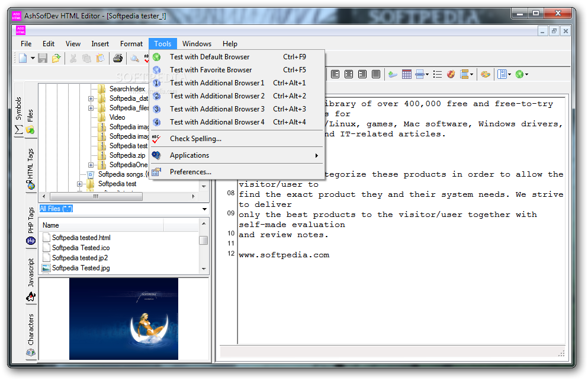
Task: Select Check Spelling menu entry
Action: click(x=237, y=139)
